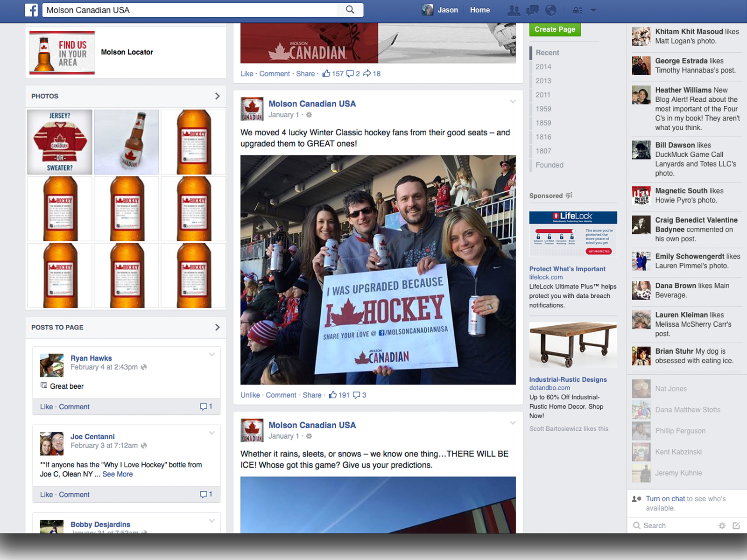Click Jason's profile picture in top bar
This screenshot has width=747, height=560.
tap(427, 10)
